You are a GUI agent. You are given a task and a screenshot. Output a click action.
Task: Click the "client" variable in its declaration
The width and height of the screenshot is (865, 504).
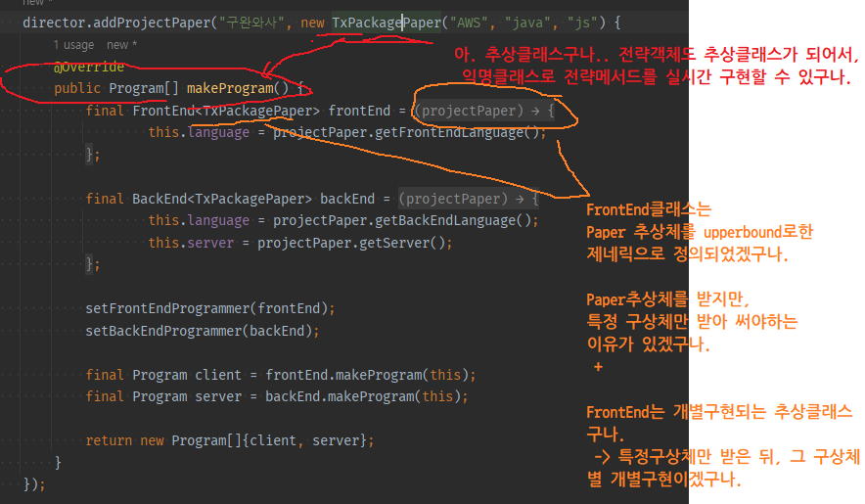tap(218, 375)
